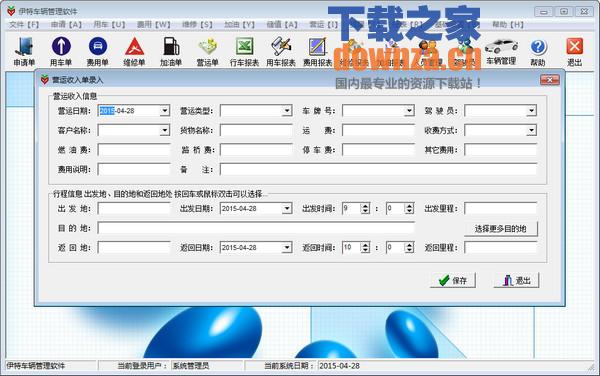This screenshot has height=376, width=600.
Task: Open the 申请单 toolbar icon
Action: click(24, 52)
